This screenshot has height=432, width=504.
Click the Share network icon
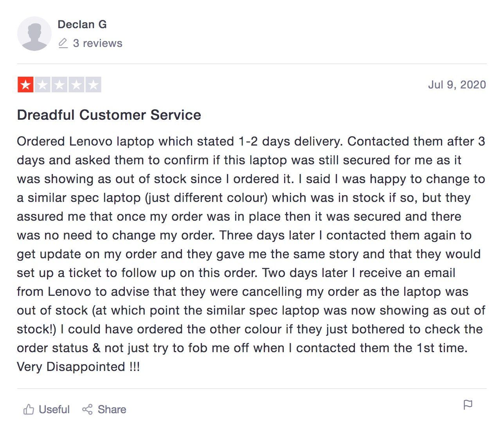point(87,409)
